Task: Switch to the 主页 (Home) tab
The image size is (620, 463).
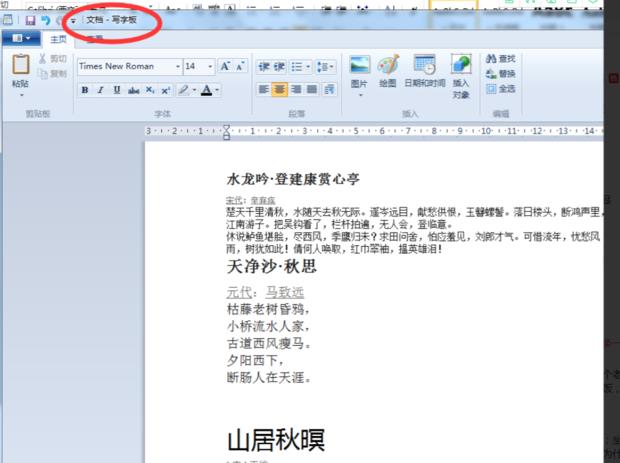Action: point(57,39)
